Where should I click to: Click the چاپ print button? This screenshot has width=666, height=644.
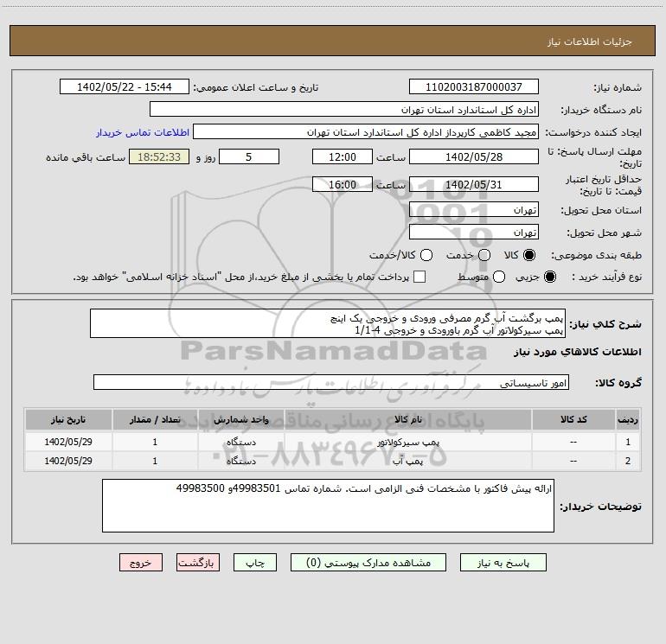tap(255, 563)
